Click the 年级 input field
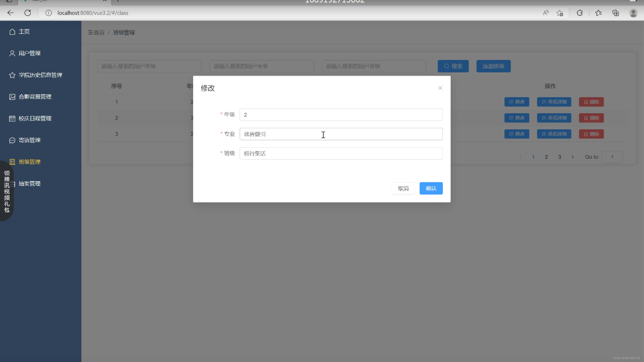Image resolution: width=644 pixels, height=362 pixels. tap(341, 114)
